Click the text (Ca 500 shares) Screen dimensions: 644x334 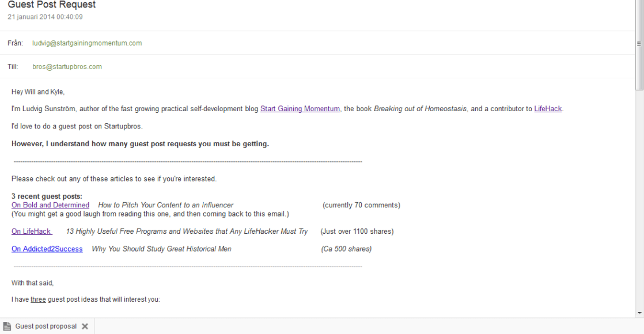[x=346, y=249]
